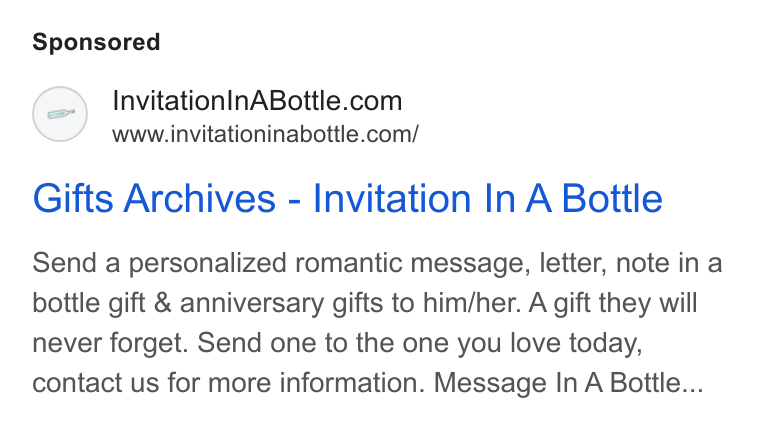Click the word "Gifts" in the headline
The image size is (760, 426).
point(73,199)
